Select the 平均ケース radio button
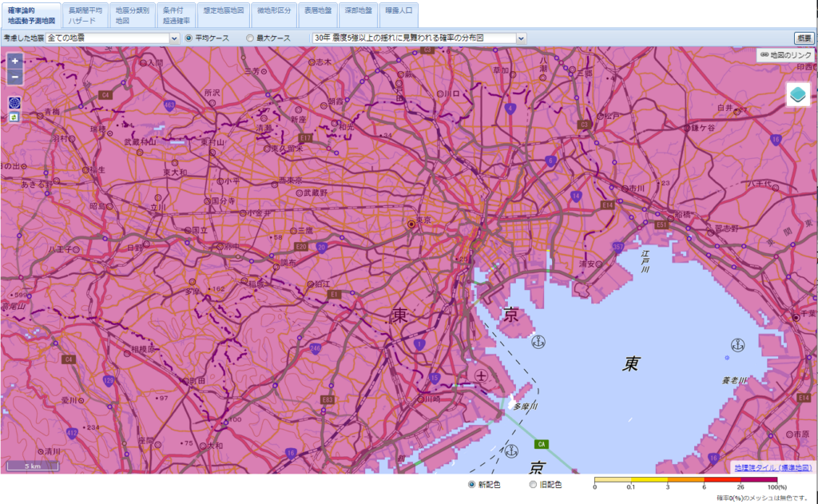This screenshot has height=504, width=818. pos(189,38)
